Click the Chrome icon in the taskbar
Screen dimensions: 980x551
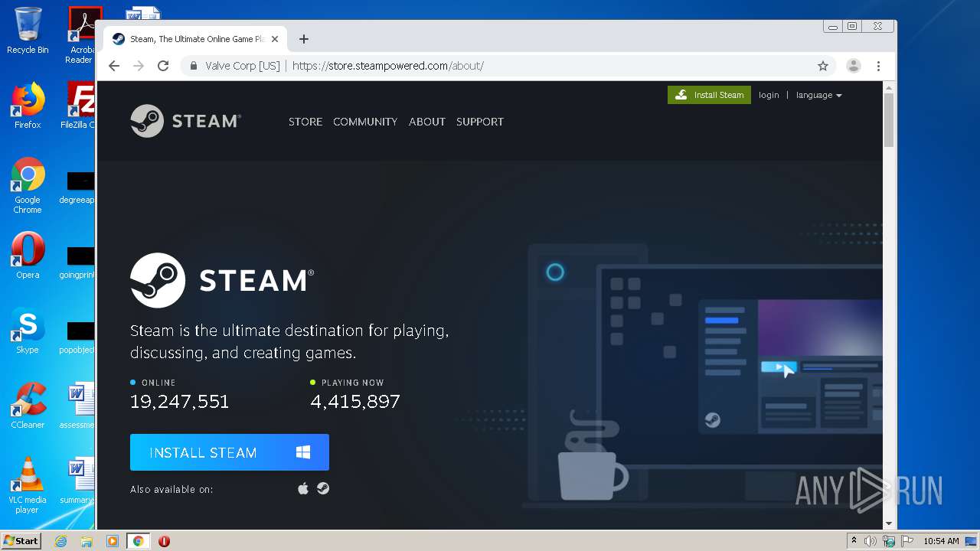point(139,541)
